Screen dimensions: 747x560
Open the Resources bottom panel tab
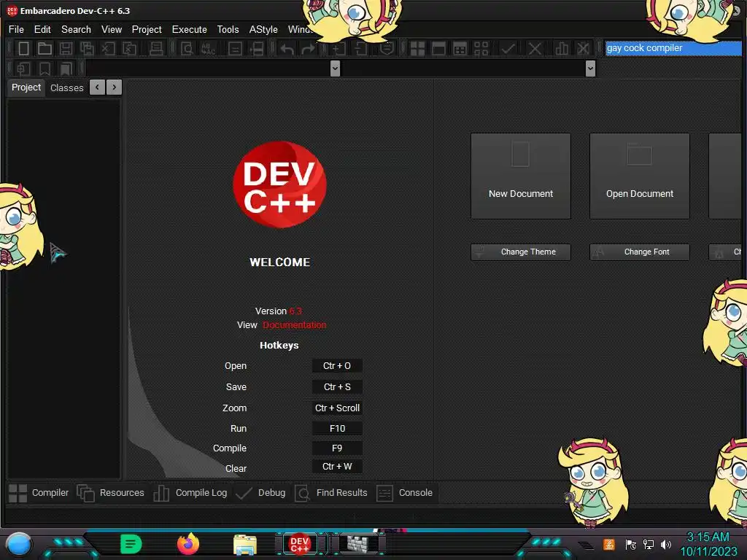tap(111, 494)
